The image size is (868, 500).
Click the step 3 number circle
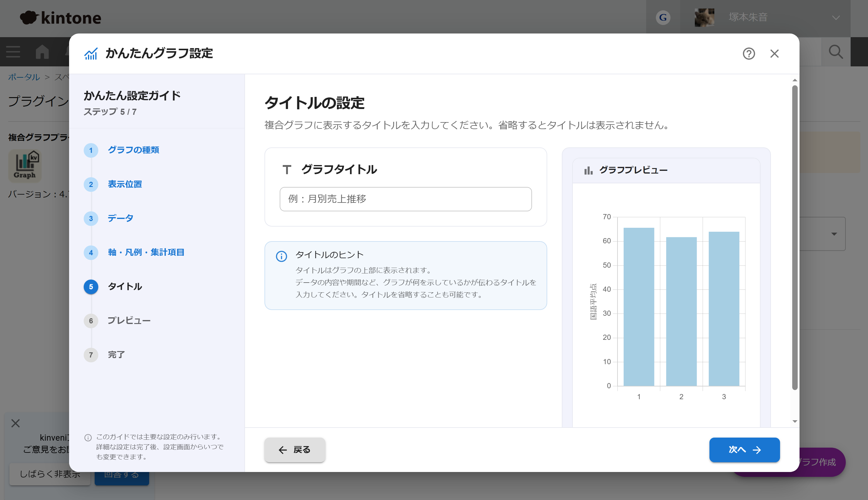91,218
